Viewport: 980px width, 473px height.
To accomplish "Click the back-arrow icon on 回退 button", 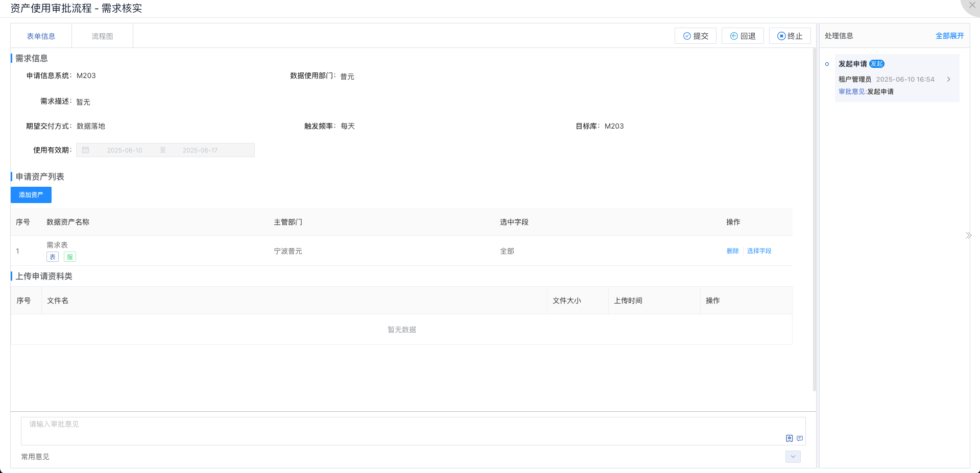I will point(734,36).
